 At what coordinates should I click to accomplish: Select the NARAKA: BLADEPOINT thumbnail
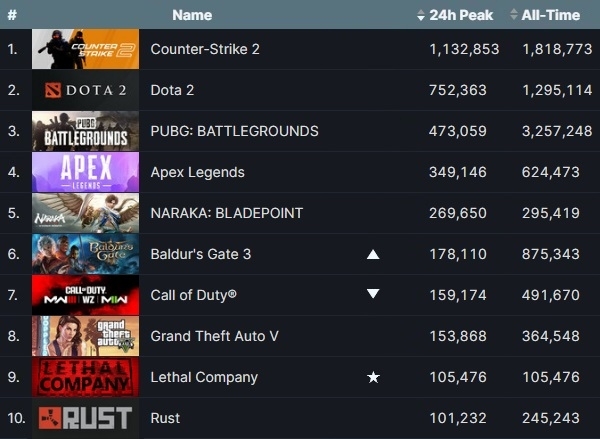pos(85,213)
